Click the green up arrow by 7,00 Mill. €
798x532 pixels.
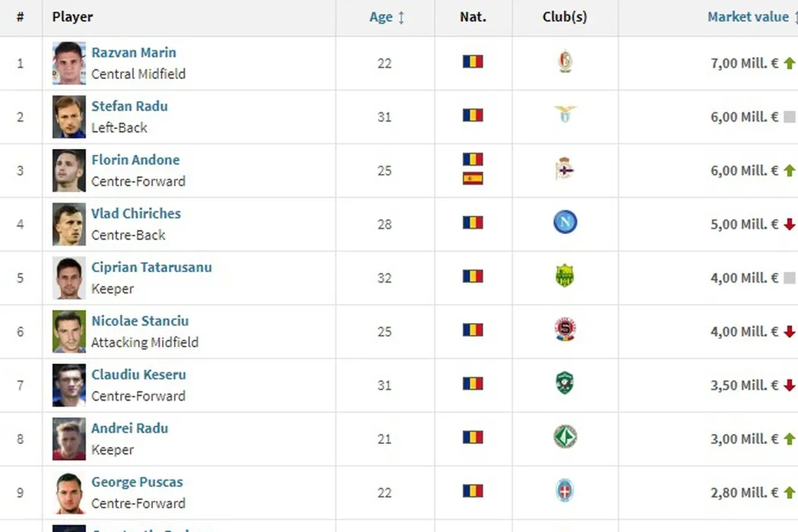click(789, 63)
